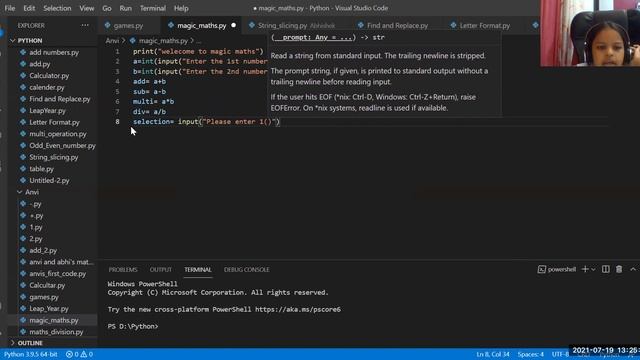Switch to PROBLEMS panel tab
640x360 pixels.
[122, 269]
